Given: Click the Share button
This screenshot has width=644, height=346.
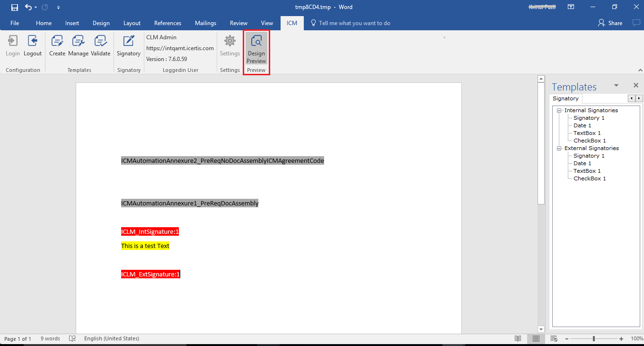Looking at the screenshot, I should click(610, 23).
